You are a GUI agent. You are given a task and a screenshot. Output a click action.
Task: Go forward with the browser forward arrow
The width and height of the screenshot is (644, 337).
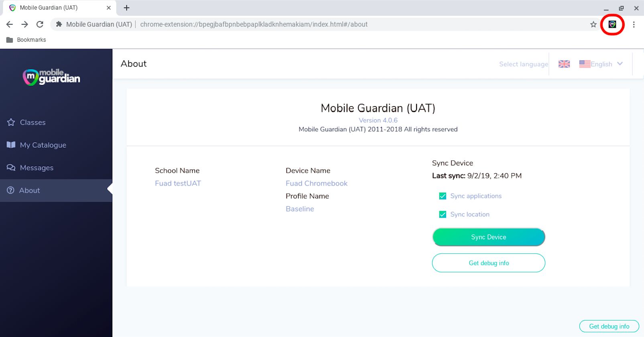tap(25, 25)
